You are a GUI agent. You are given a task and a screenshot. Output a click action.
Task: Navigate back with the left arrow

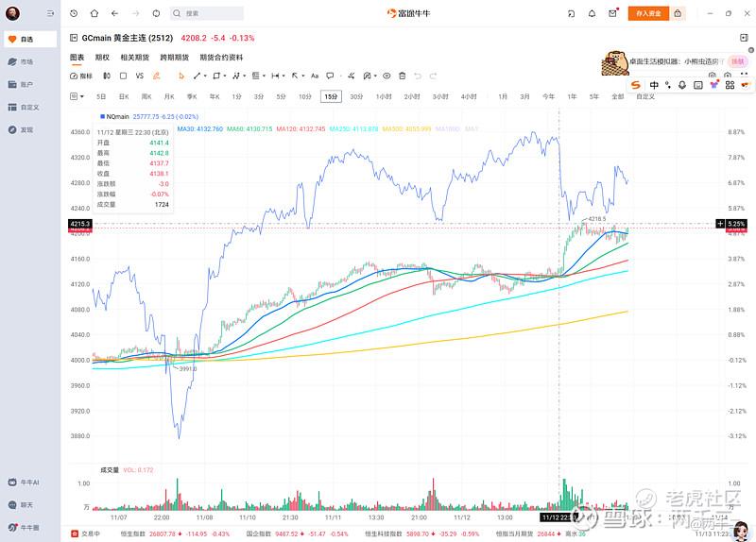[114, 13]
